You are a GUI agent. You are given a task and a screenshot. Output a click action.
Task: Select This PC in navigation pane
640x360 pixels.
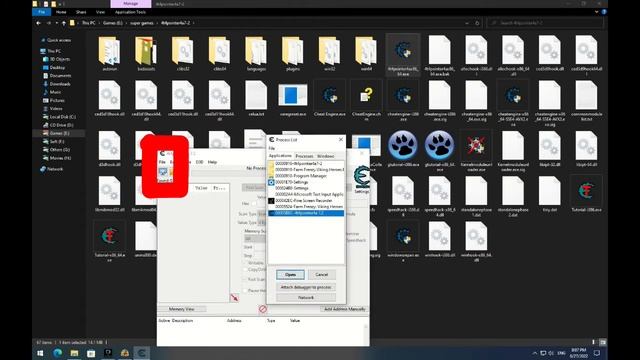coord(54,51)
